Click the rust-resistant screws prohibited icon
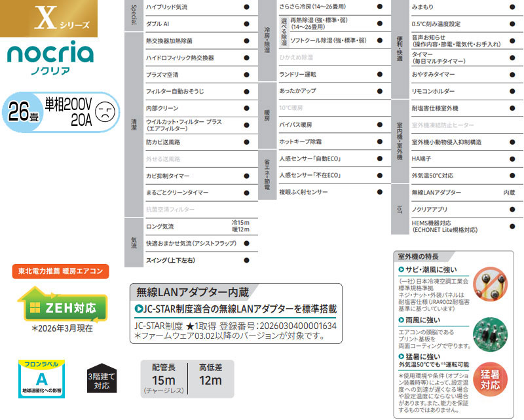This screenshot has height=420, width=524. [490, 284]
